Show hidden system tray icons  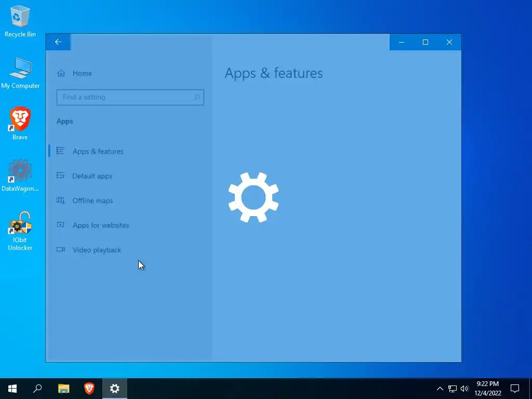pos(440,389)
